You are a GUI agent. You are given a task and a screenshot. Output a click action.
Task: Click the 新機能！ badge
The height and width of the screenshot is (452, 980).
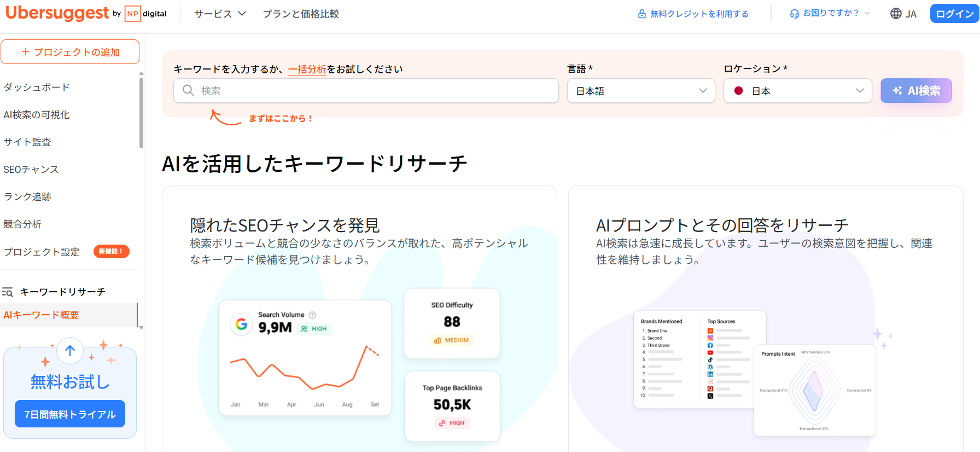coord(112,251)
